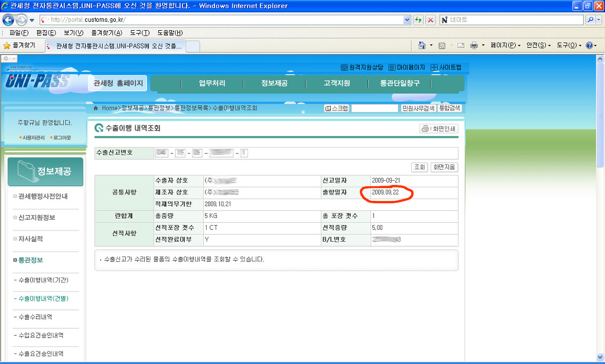Open the 즐겨찾기 favorites star button
This screenshot has height=364, width=605.
(x=19, y=45)
